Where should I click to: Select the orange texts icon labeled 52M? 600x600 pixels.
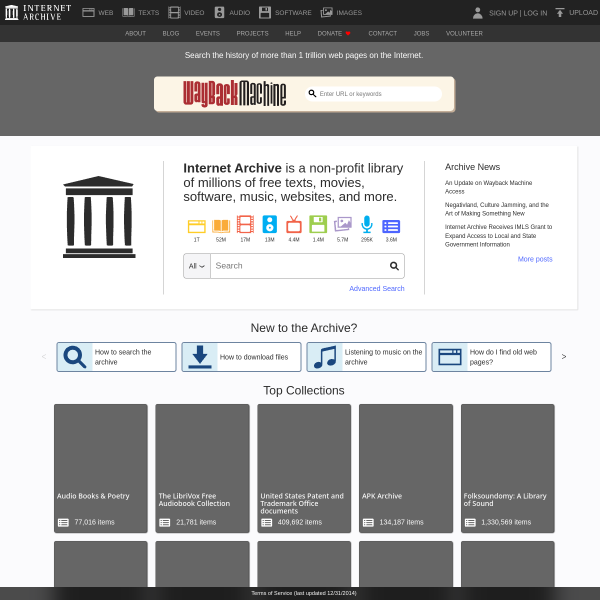(x=221, y=226)
